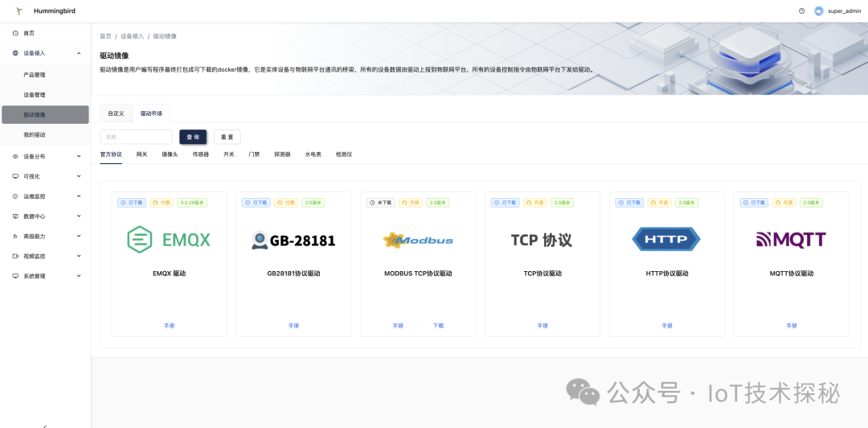Select the 检测仪 category tab

click(x=344, y=154)
